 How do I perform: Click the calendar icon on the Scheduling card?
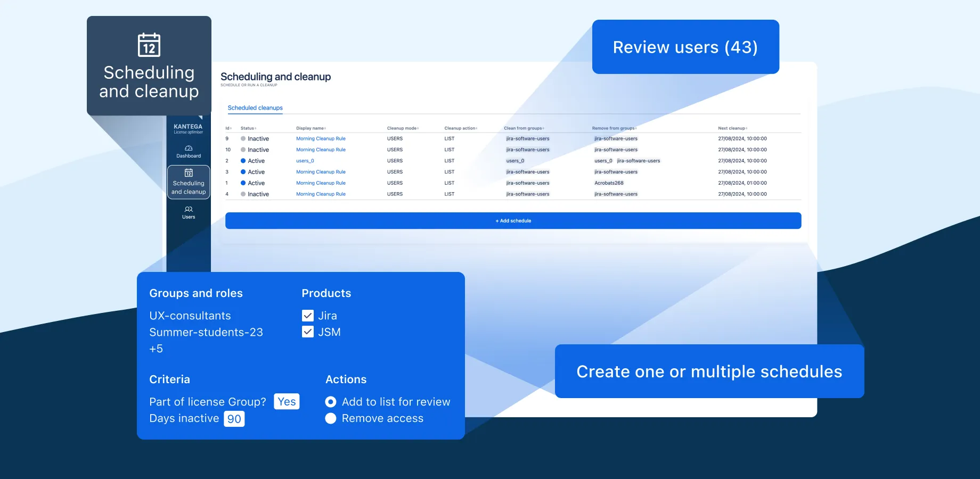(149, 45)
